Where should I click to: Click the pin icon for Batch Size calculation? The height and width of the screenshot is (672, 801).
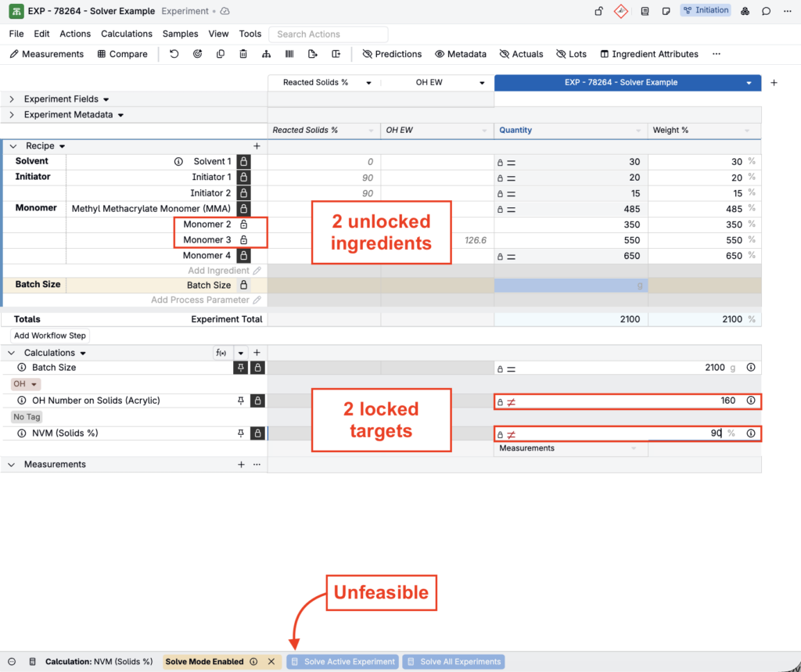(x=240, y=368)
